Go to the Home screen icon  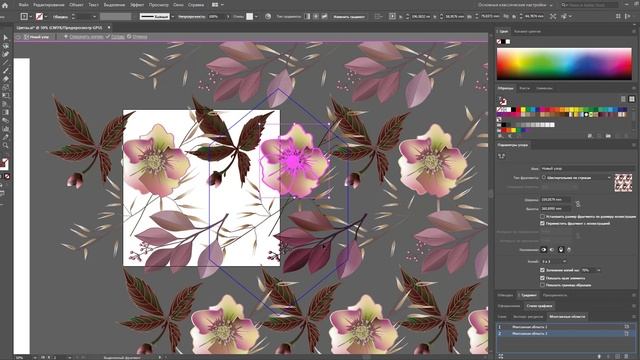5,5
